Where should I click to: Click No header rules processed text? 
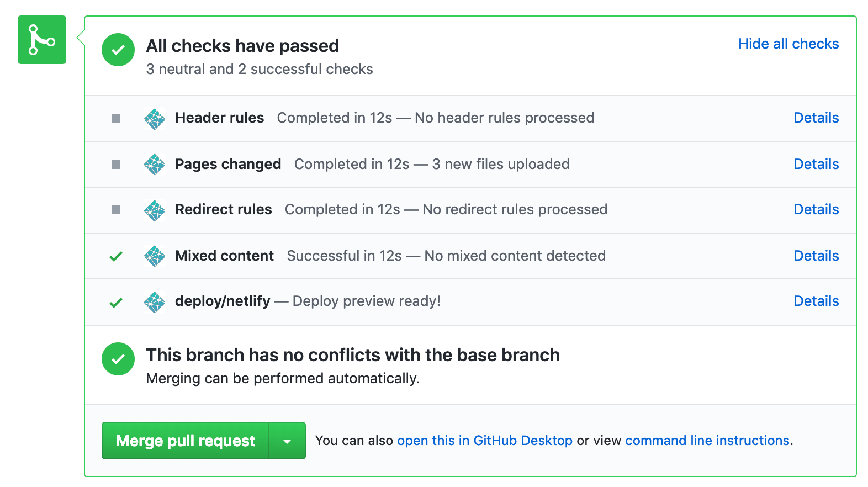click(x=505, y=118)
